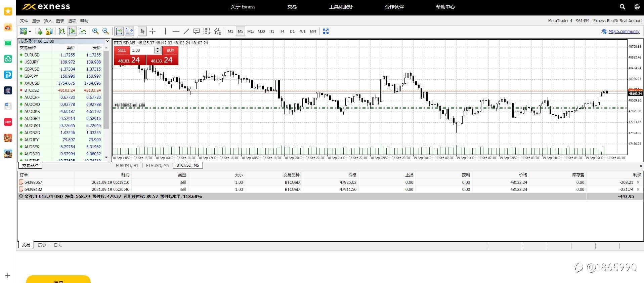Screen dimensions: 644x283
Task: Draw a horizontal line
Action: tap(176, 31)
